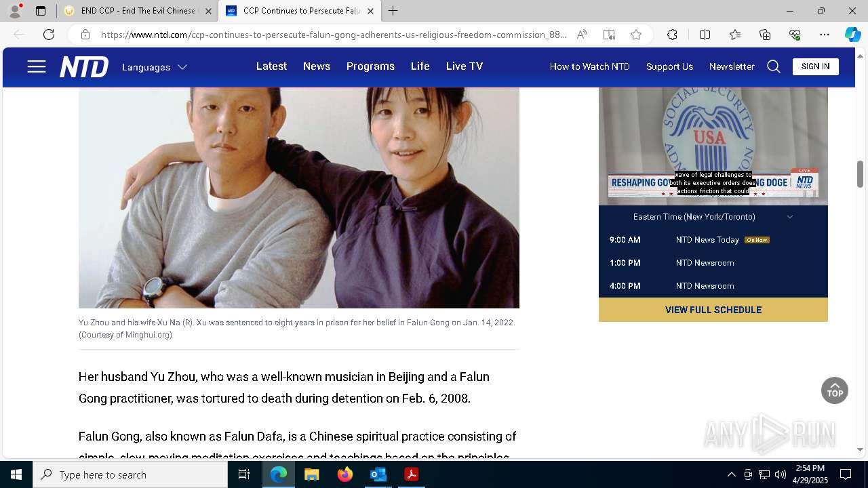Click the back to TOP button
The height and width of the screenshot is (488, 868).
[x=835, y=390]
